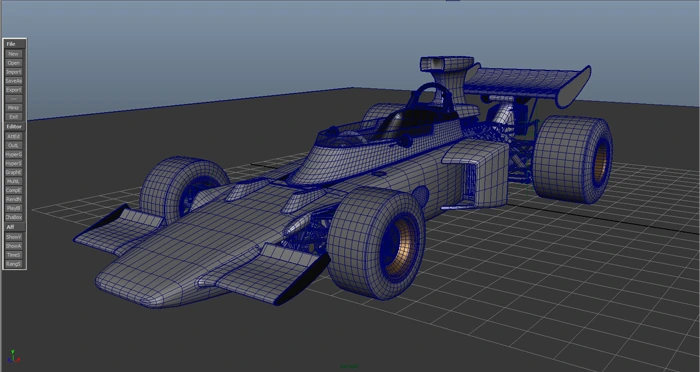Click the ShowV button
Viewport: 700px width, 372px height.
(x=13, y=237)
